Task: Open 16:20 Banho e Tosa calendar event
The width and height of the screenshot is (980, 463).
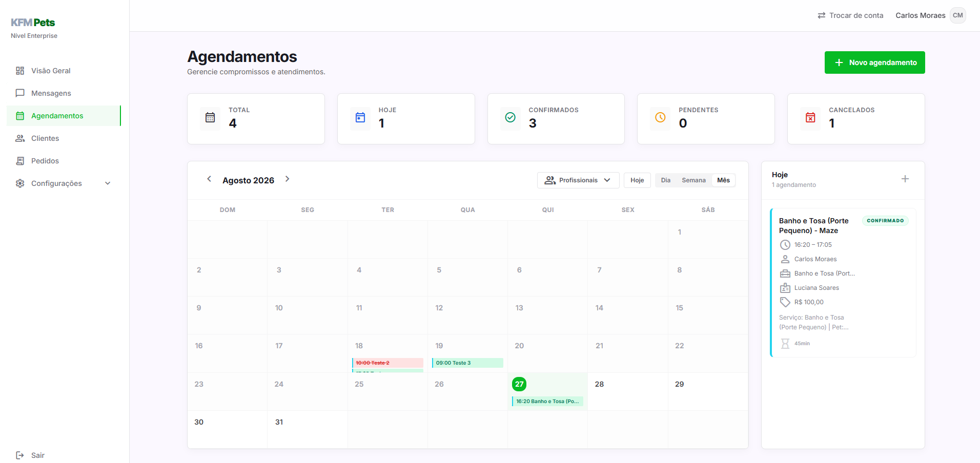Action: (547, 401)
